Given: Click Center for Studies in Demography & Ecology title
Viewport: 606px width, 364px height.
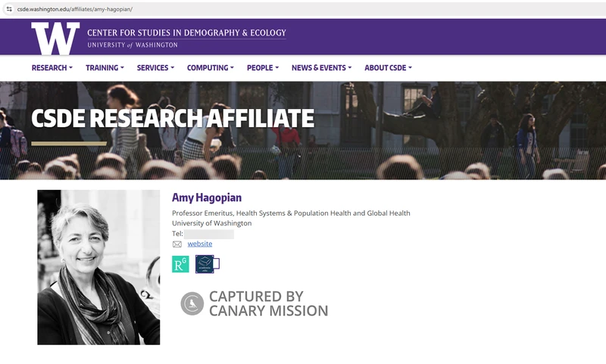Looking at the screenshot, I should (x=186, y=33).
